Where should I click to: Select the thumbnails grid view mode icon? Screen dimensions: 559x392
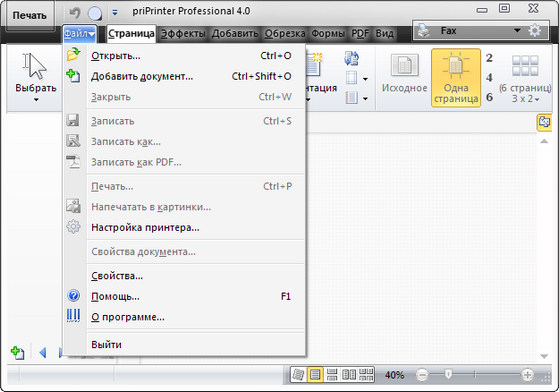[x=366, y=375]
